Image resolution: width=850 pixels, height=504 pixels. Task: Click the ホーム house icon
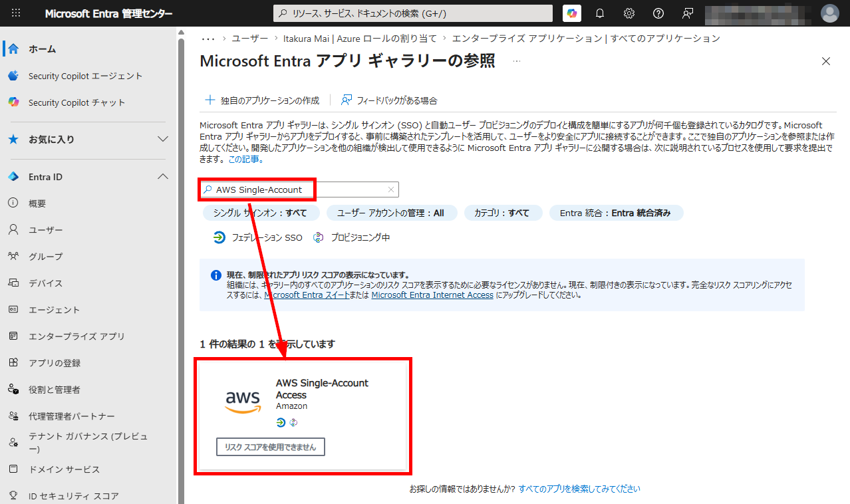pyautogui.click(x=13, y=49)
